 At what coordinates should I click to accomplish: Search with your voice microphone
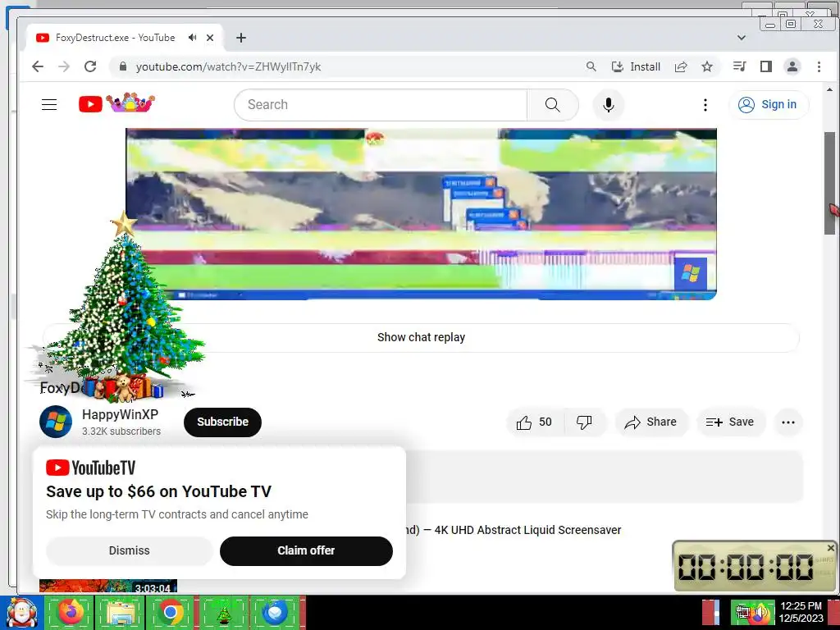[608, 104]
